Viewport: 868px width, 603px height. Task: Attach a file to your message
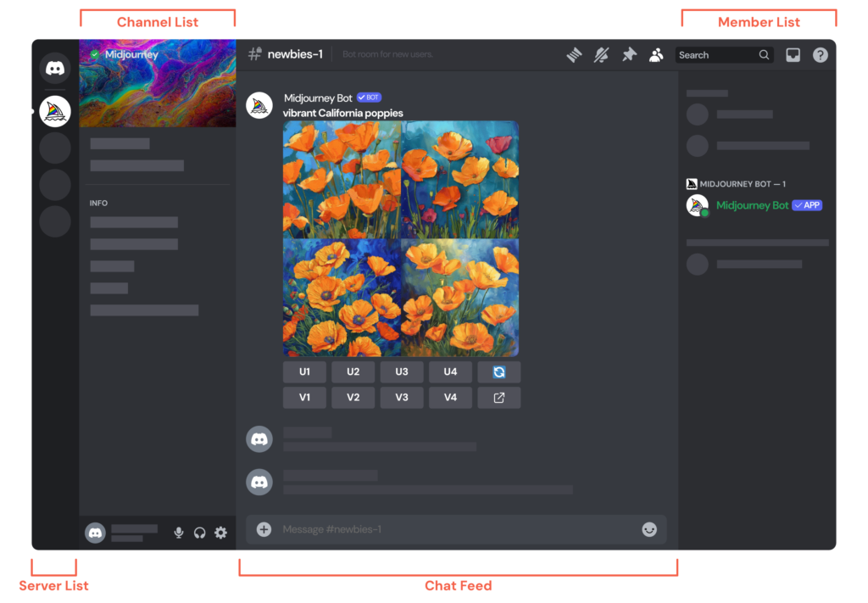coord(263,529)
